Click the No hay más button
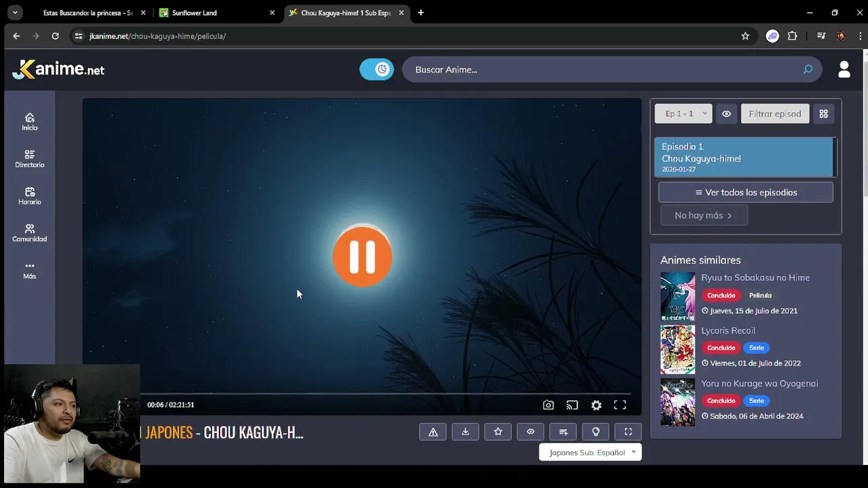Viewport: 868px width, 488px height. (704, 216)
